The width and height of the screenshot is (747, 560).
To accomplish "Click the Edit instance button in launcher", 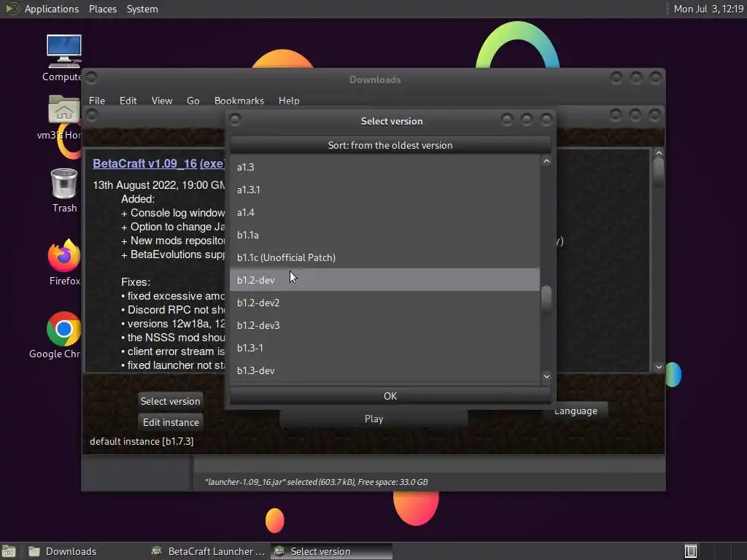I will (x=171, y=422).
